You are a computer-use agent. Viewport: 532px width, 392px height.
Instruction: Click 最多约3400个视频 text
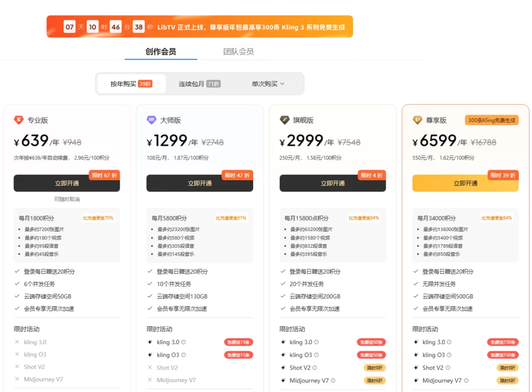[x=443, y=238]
